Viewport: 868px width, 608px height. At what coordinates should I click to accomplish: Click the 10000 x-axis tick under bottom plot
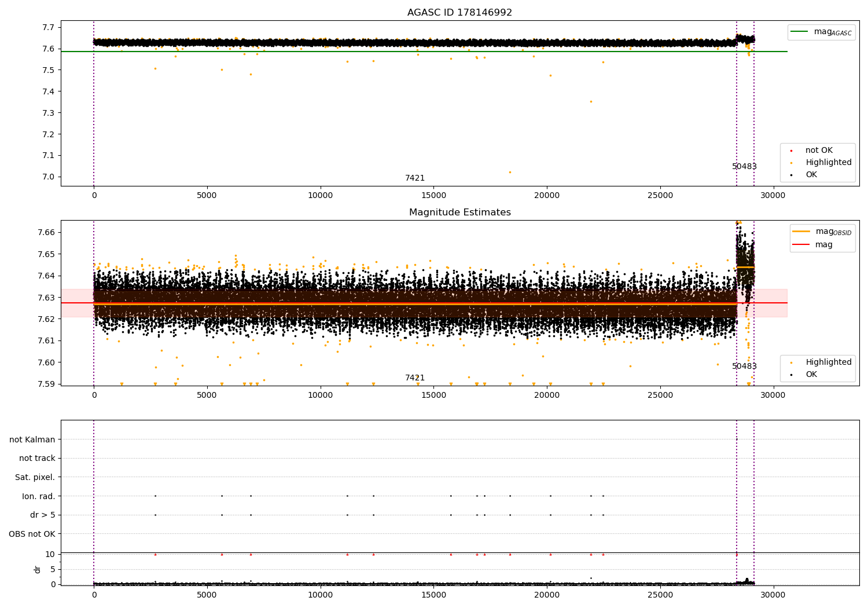320,595
